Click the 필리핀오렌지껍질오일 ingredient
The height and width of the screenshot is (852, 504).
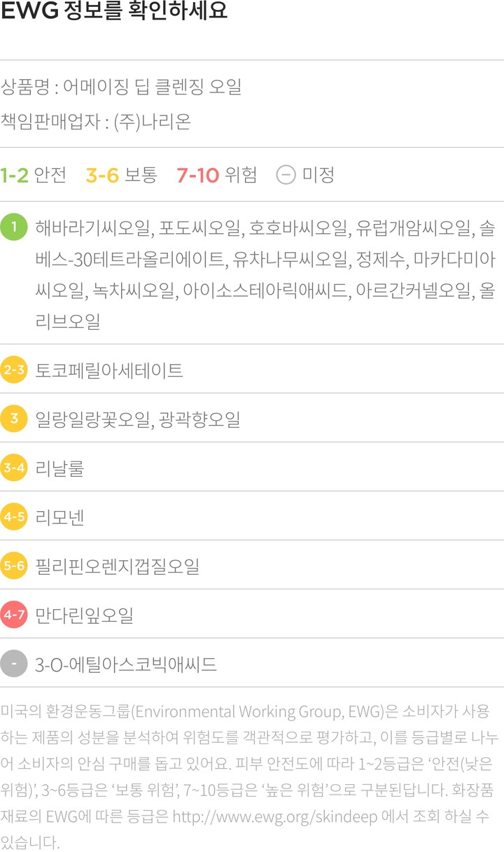pos(117,566)
